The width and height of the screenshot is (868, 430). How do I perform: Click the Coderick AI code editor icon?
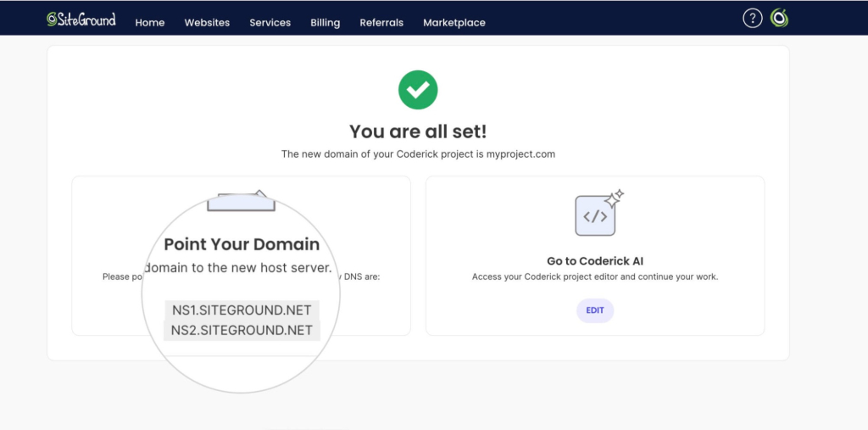tap(599, 213)
